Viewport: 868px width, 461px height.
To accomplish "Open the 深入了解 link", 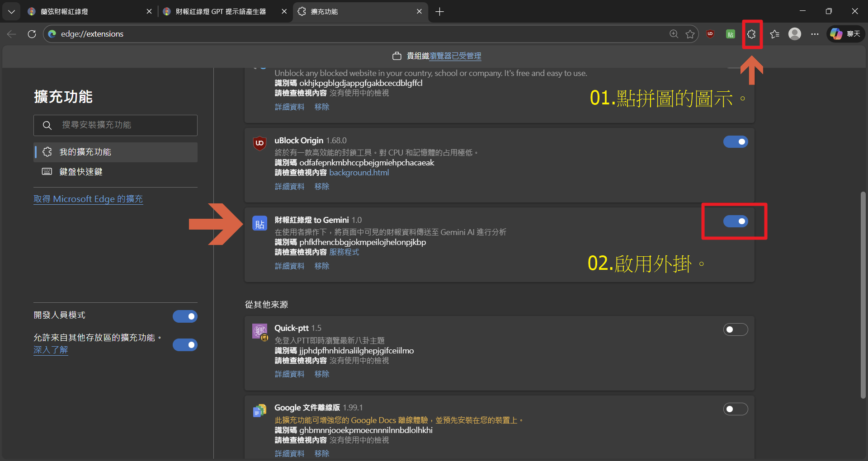I will 51,350.
